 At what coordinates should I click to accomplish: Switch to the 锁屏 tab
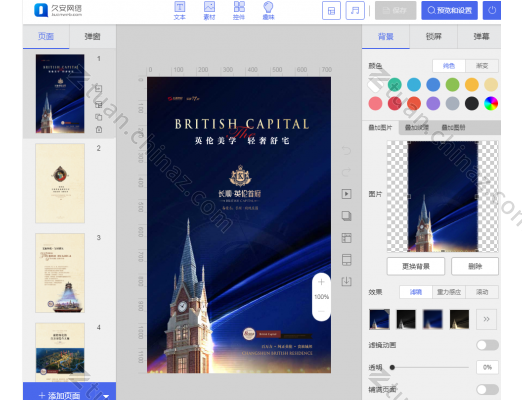pos(434,36)
